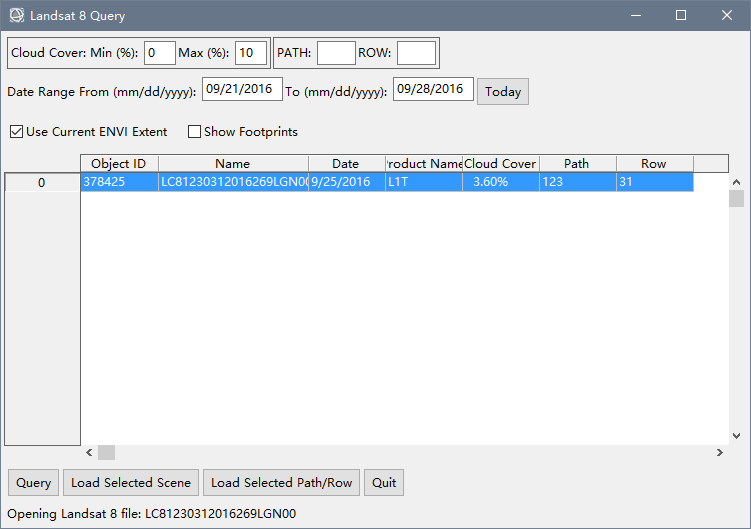Click Load Selected Path/Row button
This screenshot has height=529, width=751.
282,483
